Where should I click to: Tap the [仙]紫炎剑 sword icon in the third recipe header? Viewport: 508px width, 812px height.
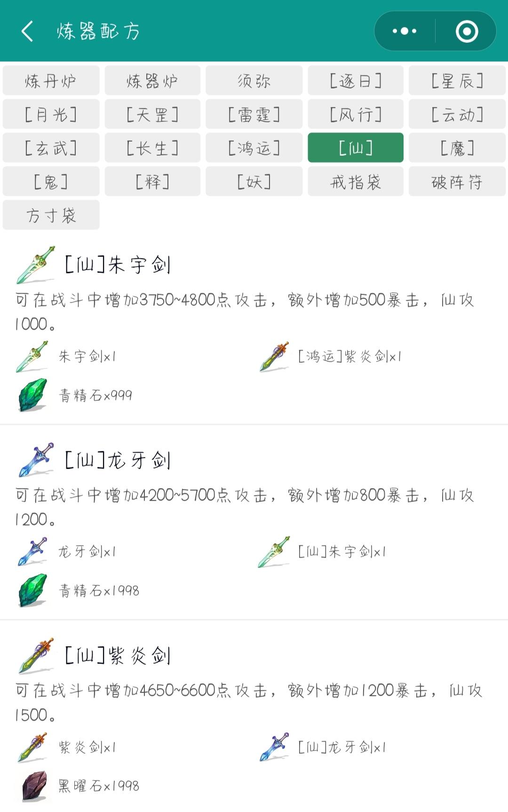pyautogui.click(x=36, y=656)
